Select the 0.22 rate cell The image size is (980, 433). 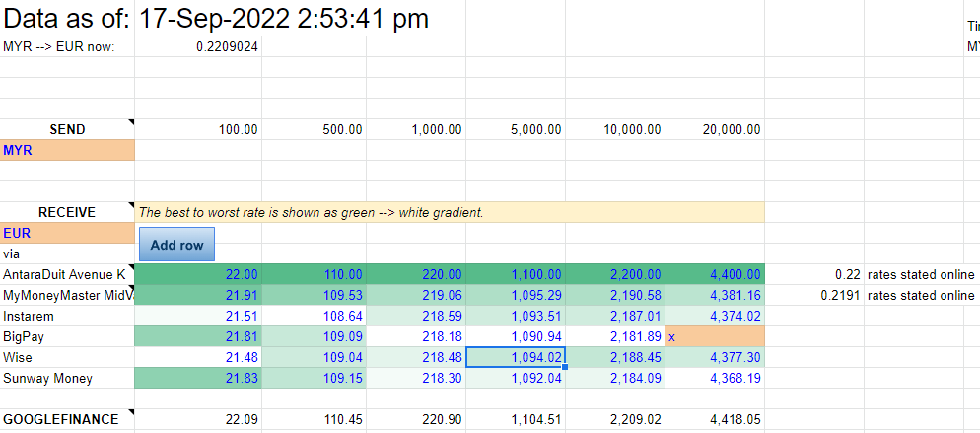814,274
